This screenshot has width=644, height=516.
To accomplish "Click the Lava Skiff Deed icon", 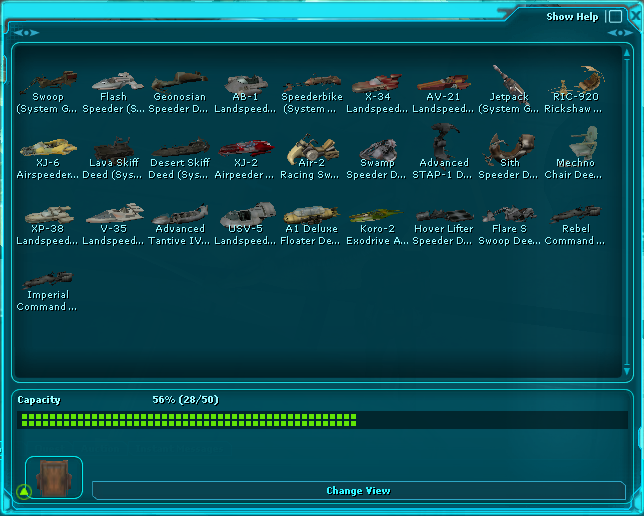I will pos(114,148).
